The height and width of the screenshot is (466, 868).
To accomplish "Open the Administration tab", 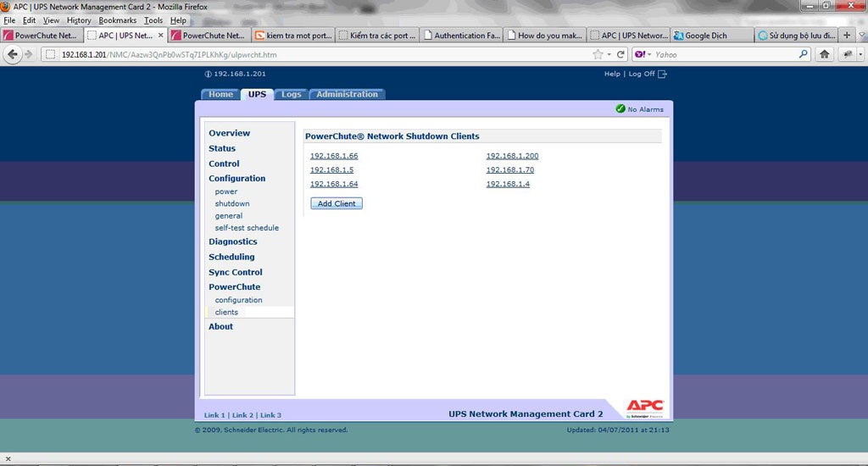I will pyautogui.click(x=347, y=94).
